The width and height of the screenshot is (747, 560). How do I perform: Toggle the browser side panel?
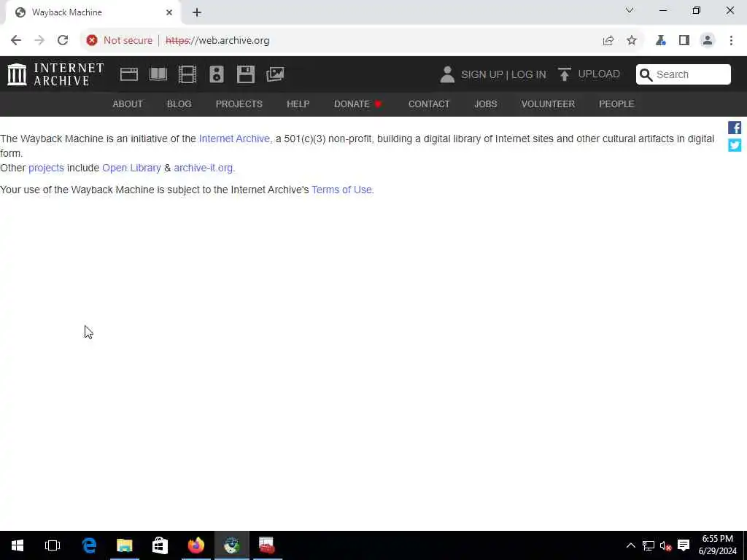684,41
